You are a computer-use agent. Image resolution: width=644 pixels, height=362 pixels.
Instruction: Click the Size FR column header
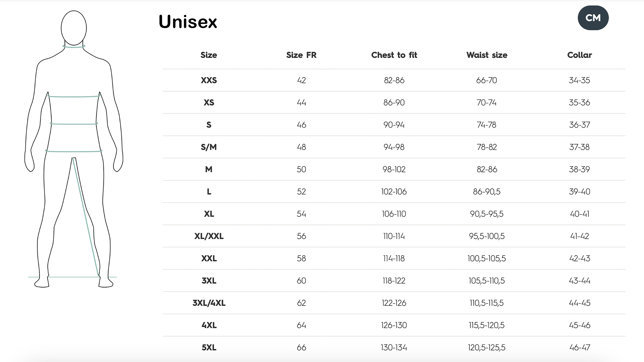coord(301,55)
